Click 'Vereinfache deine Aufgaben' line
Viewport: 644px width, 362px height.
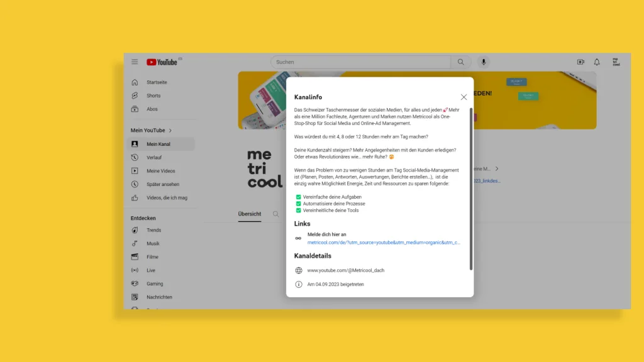[x=332, y=197]
